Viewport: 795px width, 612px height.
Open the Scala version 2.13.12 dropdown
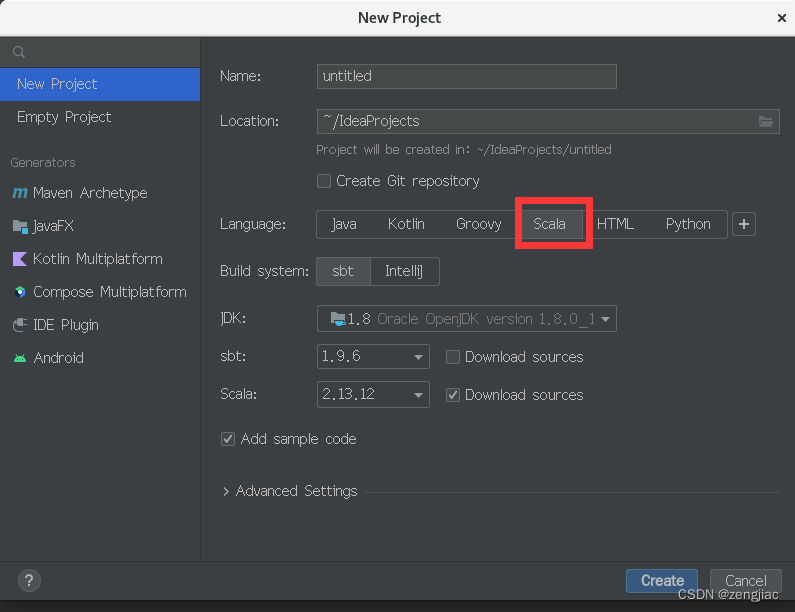click(x=373, y=394)
